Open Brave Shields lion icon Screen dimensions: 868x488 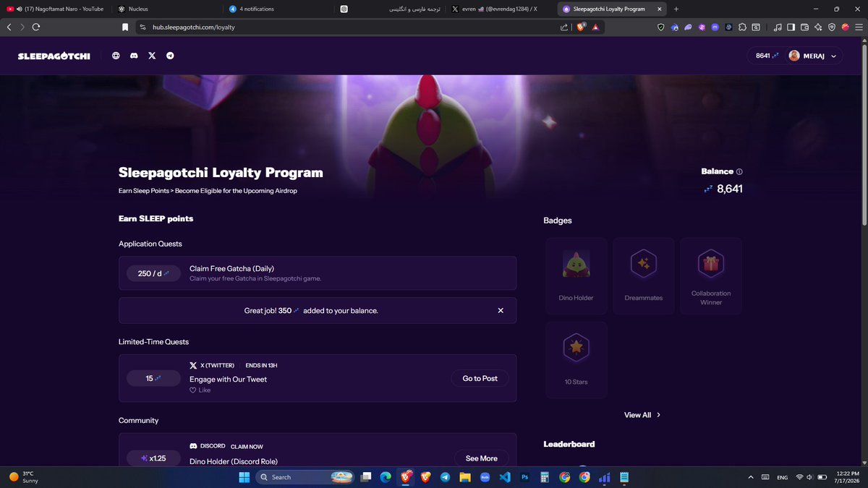(581, 27)
